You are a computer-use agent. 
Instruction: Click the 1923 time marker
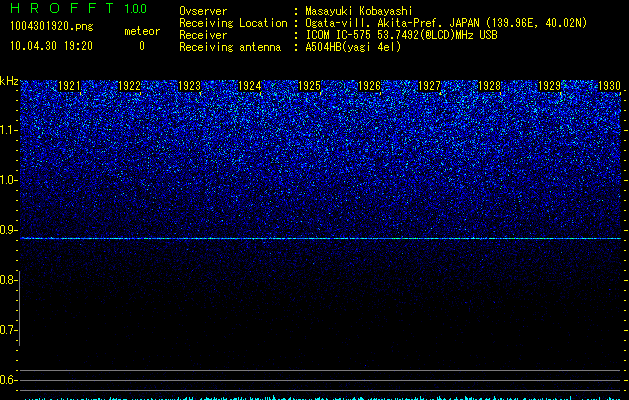189,86
